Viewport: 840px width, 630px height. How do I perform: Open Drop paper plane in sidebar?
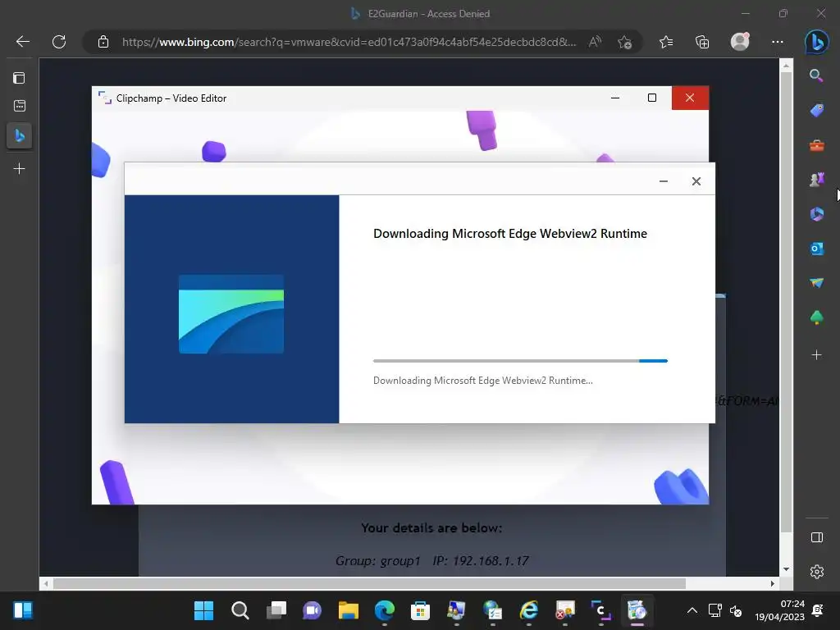coord(816,283)
